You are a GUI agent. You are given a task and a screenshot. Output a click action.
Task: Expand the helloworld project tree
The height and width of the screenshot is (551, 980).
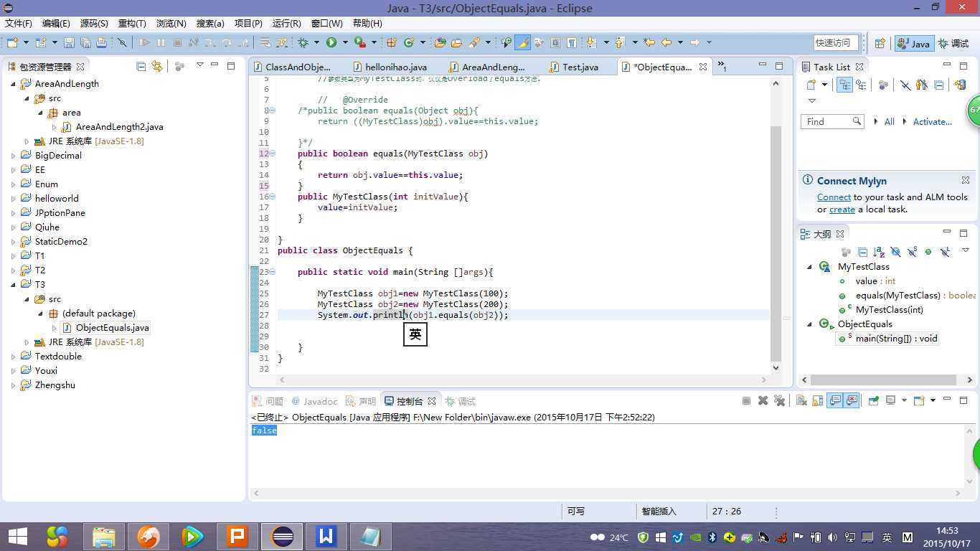[x=14, y=198]
